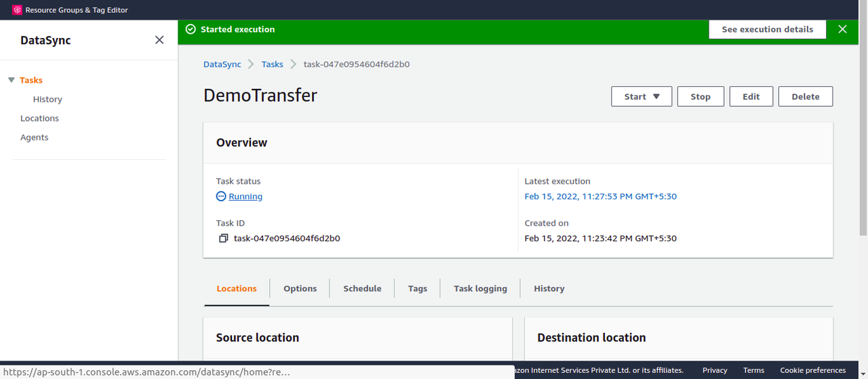Open Resource Groups & Tag Editor icon

[18, 10]
